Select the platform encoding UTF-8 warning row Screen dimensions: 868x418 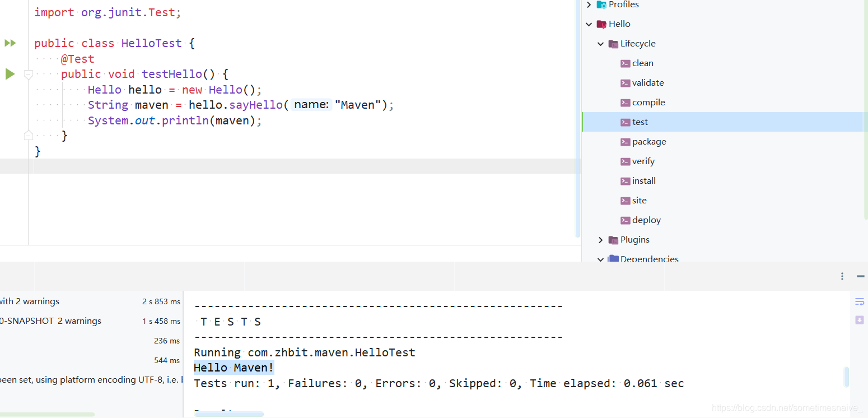pyautogui.click(x=91, y=380)
